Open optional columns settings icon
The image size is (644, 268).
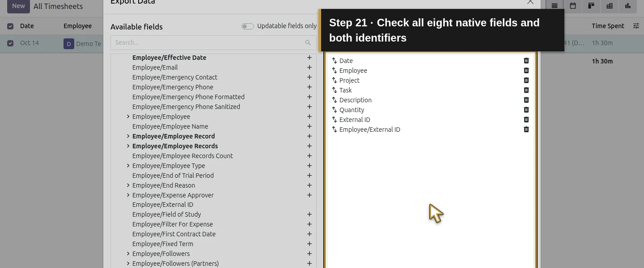tap(636, 26)
